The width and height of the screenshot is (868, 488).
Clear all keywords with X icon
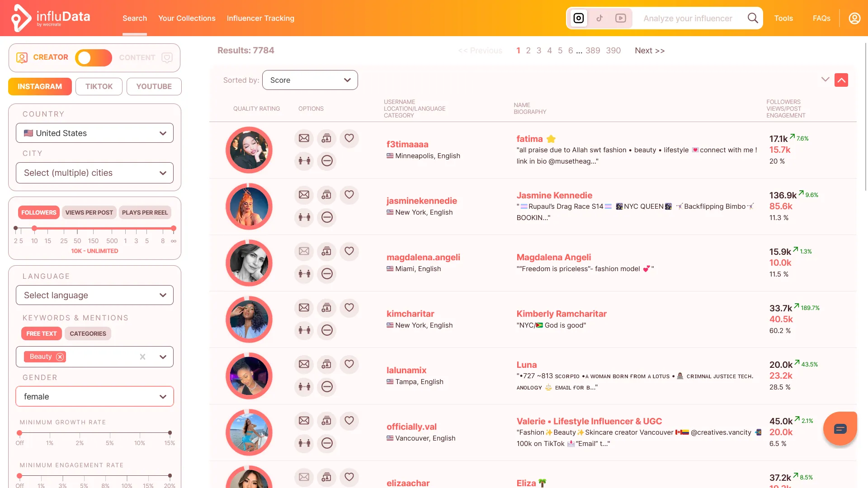coord(142,357)
